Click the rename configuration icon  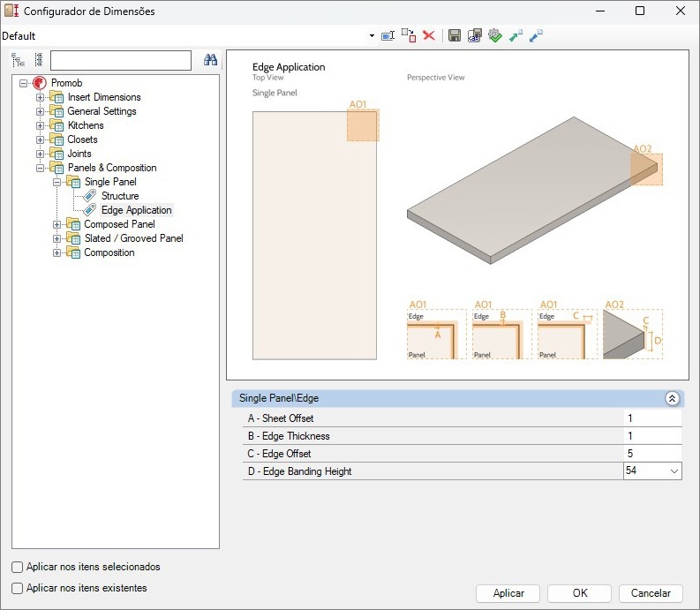point(388,35)
